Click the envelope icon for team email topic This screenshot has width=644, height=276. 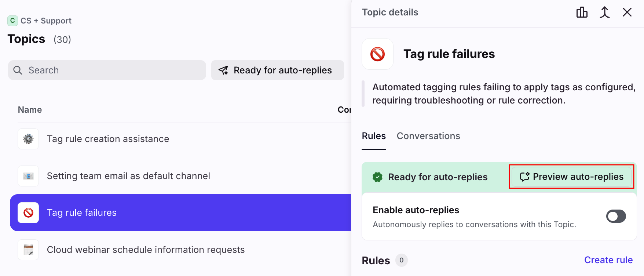[x=28, y=176]
